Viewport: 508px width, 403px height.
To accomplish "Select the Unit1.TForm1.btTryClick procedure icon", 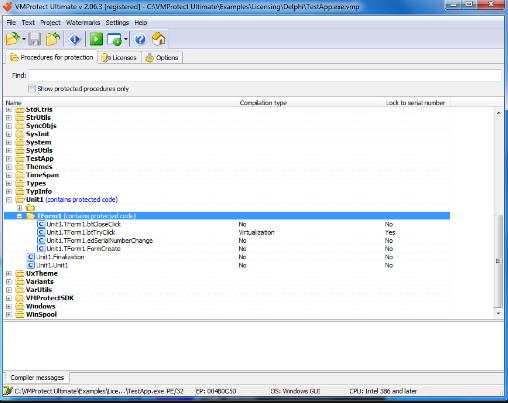I will tap(41, 232).
